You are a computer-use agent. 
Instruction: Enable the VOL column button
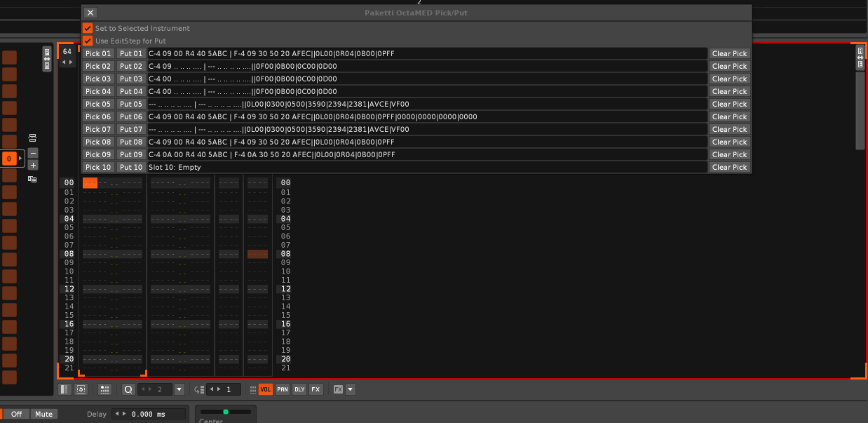[x=266, y=389]
